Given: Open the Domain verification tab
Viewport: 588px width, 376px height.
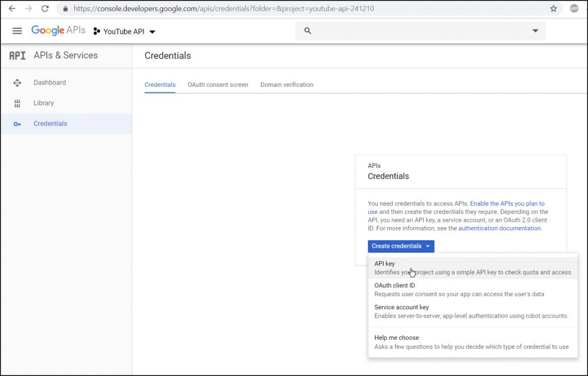Looking at the screenshot, I should (x=287, y=85).
